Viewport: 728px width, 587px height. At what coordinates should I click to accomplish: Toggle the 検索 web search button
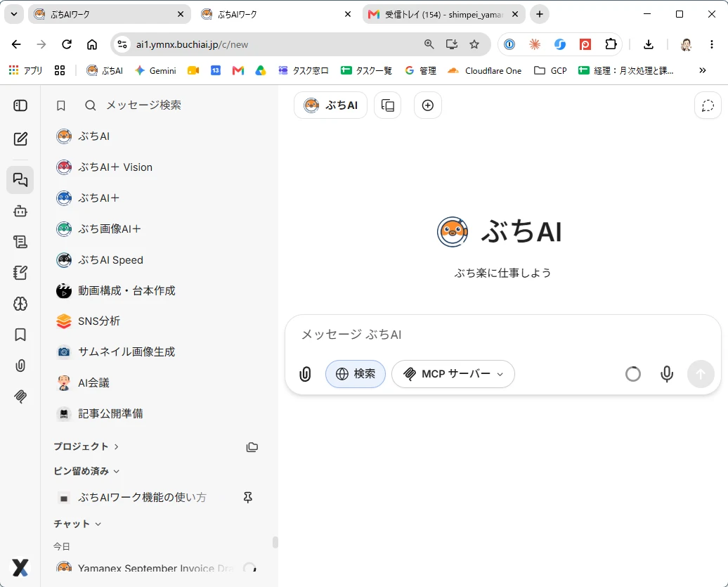356,374
